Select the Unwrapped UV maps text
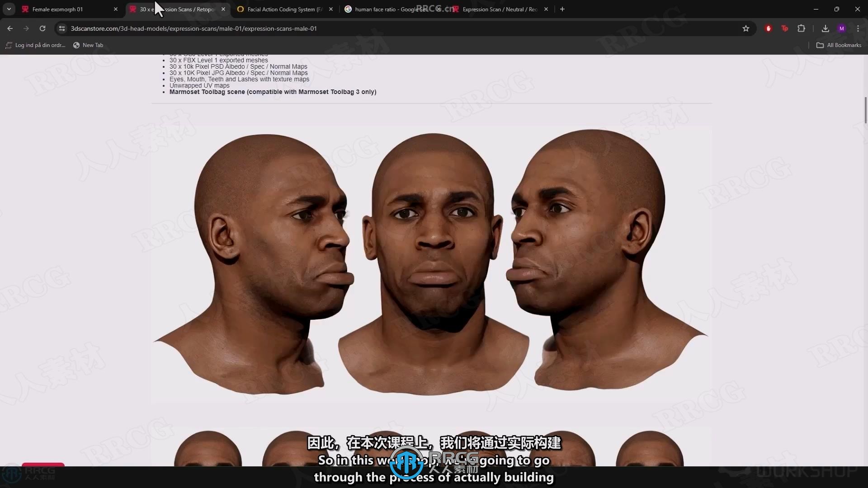Screen dimensions: 868x488 point(199,85)
